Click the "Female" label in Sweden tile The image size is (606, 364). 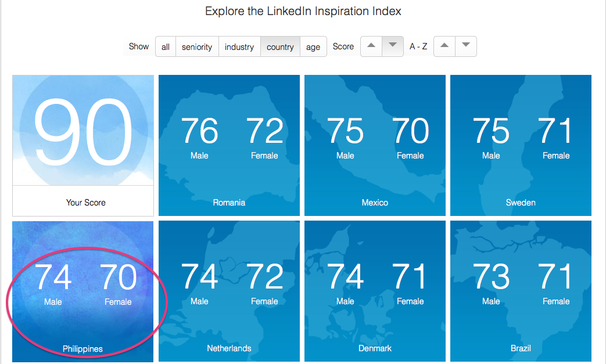(x=556, y=156)
